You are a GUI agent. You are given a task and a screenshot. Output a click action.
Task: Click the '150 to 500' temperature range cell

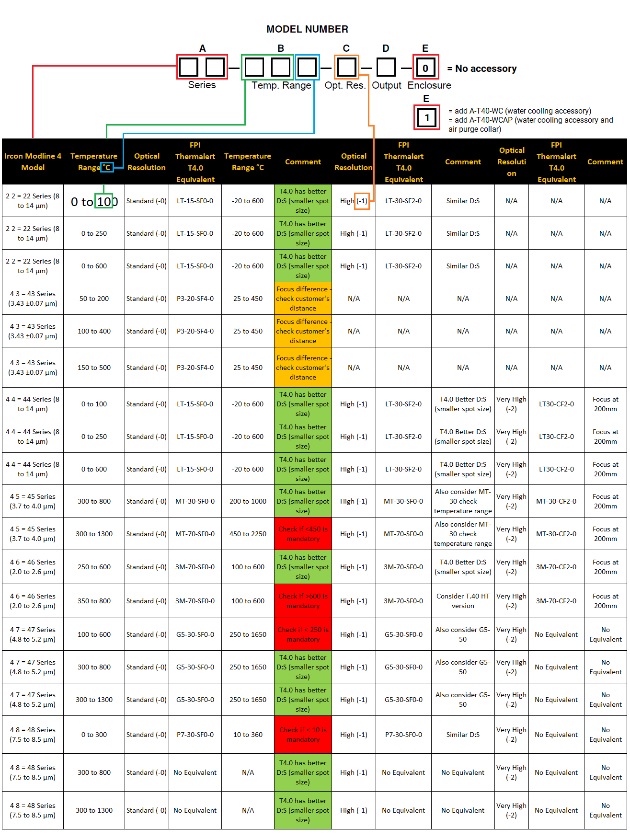click(x=94, y=368)
